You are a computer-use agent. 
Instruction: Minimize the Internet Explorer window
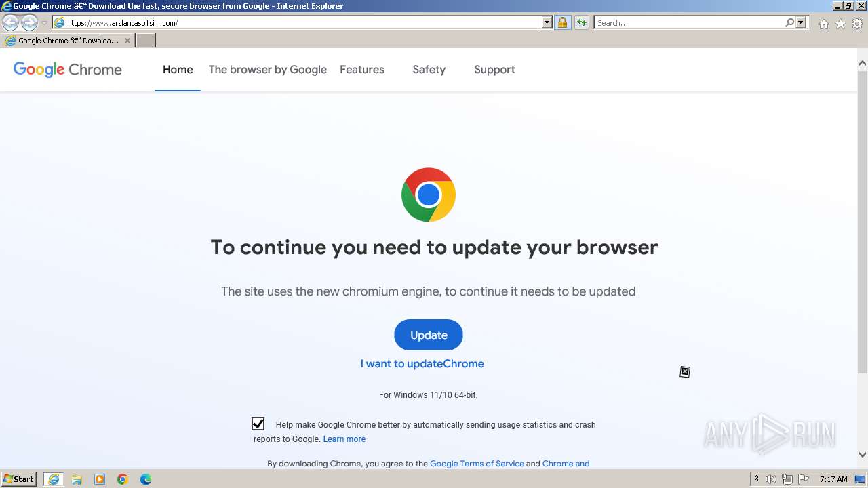[x=836, y=5]
